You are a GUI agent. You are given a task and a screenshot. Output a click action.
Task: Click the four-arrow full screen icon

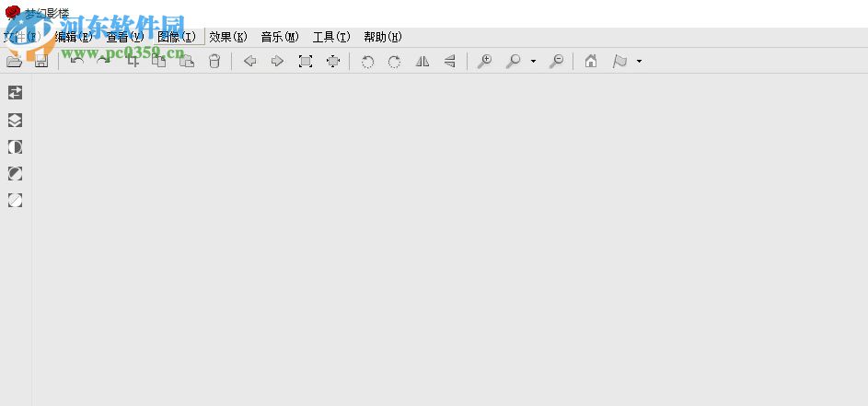coord(332,61)
